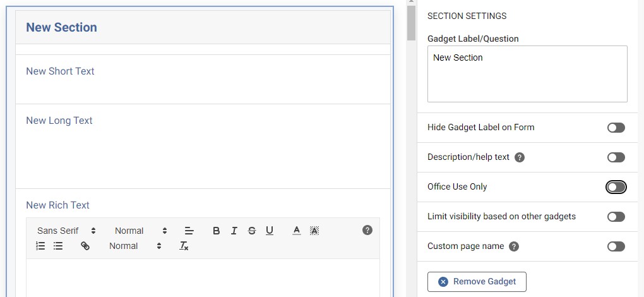The height and width of the screenshot is (297, 644).
Task: Expand the second-row Normal heading dropdown
Action: [x=135, y=246]
